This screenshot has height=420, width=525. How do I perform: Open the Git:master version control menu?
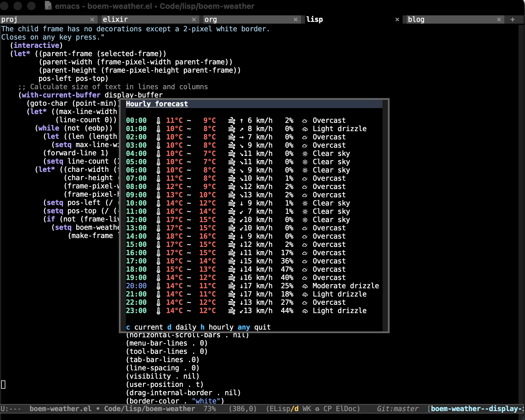pyautogui.click(x=398, y=409)
